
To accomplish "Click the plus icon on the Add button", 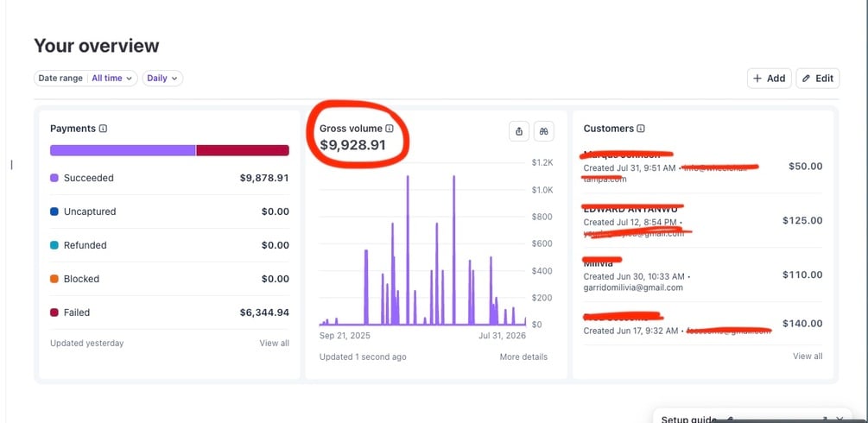I will point(757,78).
